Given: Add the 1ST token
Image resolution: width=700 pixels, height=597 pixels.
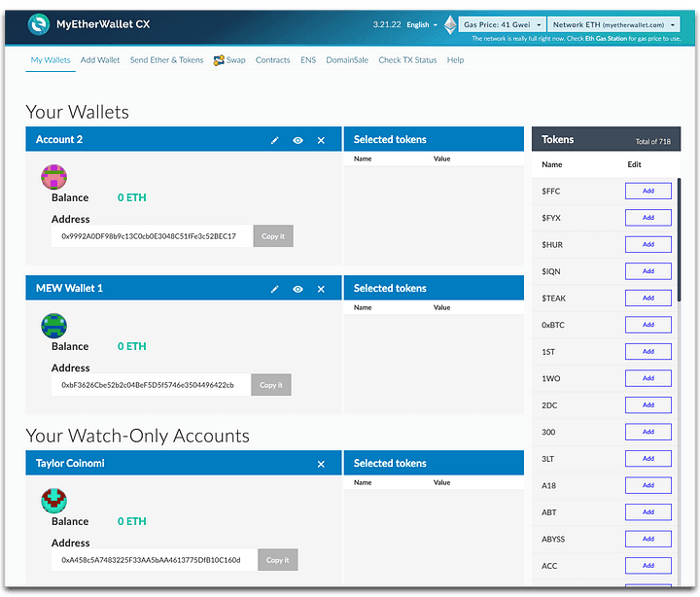Looking at the screenshot, I should pos(648,352).
